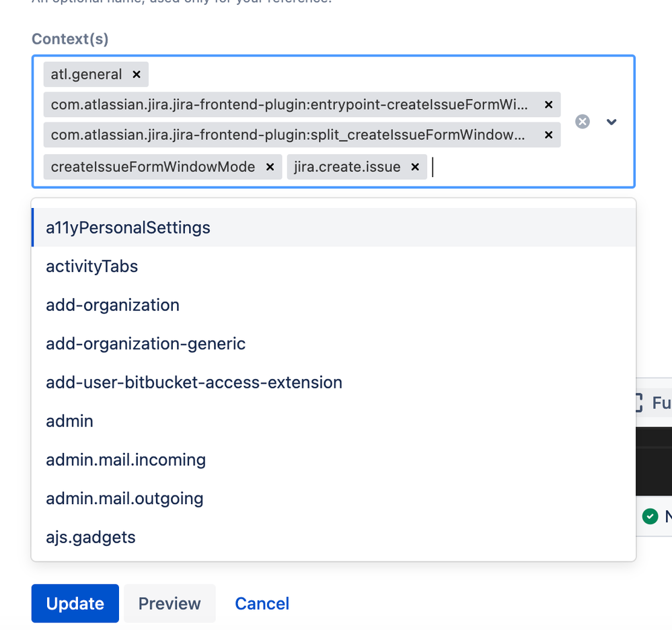Choose activityTabs from the list
The height and width of the screenshot is (630, 672).
tap(334, 267)
